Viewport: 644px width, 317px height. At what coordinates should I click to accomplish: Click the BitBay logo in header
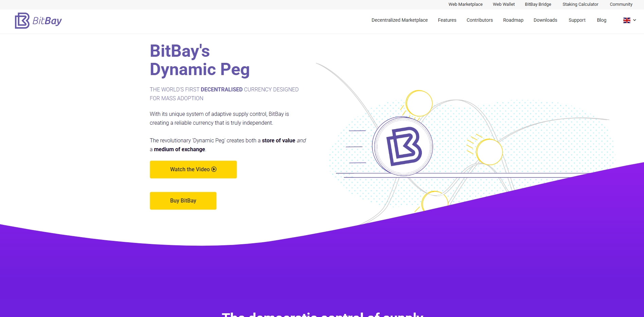[x=38, y=21]
